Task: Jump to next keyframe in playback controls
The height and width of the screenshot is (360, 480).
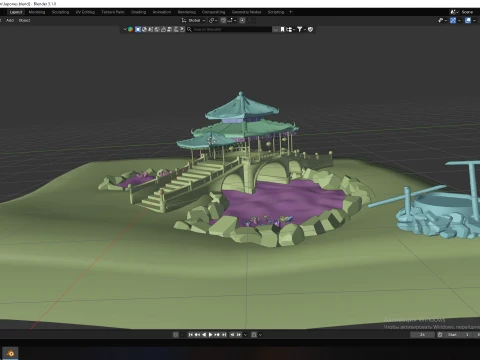Action: (217, 335)
